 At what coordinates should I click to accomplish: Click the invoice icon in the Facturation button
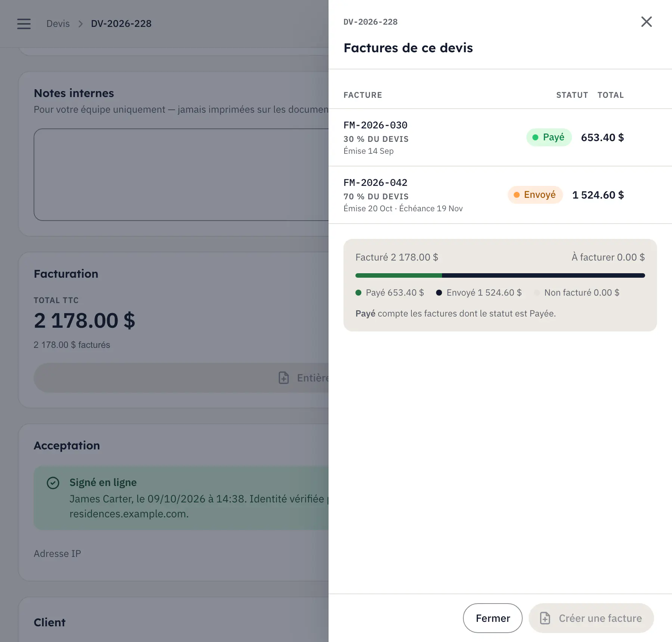click(x=284, y=378)
